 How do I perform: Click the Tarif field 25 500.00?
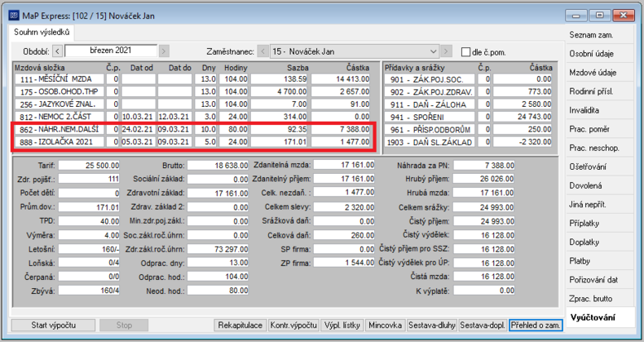coord(89,165)
